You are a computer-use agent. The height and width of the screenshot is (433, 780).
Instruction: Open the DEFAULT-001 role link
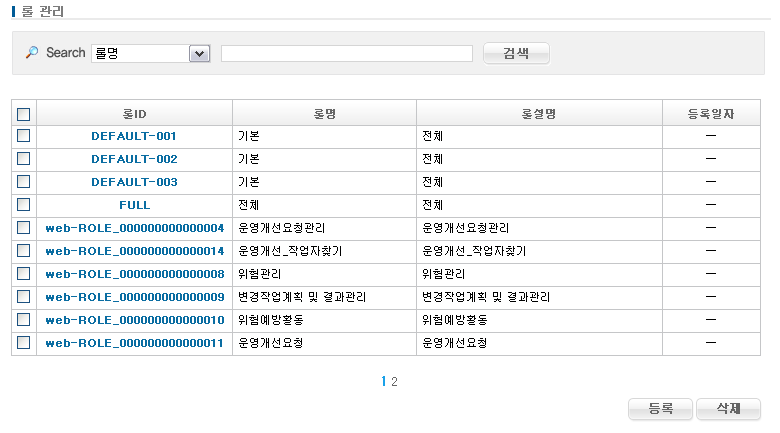coord(134,136)
